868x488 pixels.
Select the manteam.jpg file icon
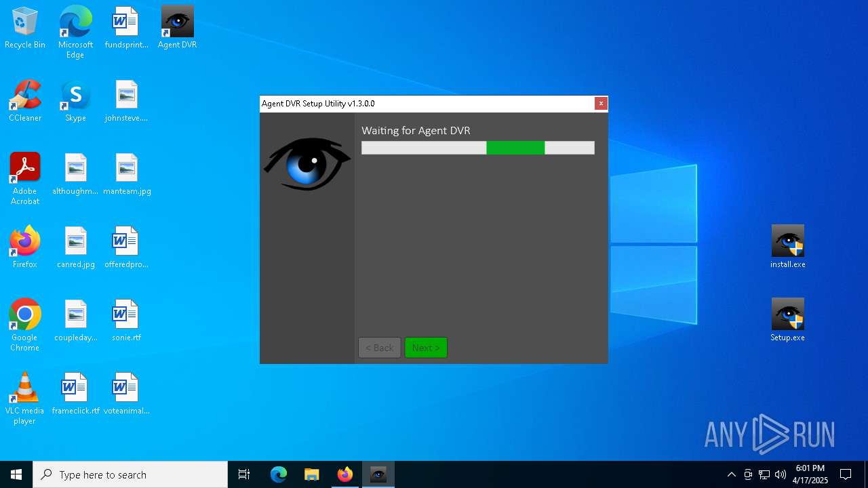click(127, 175)
